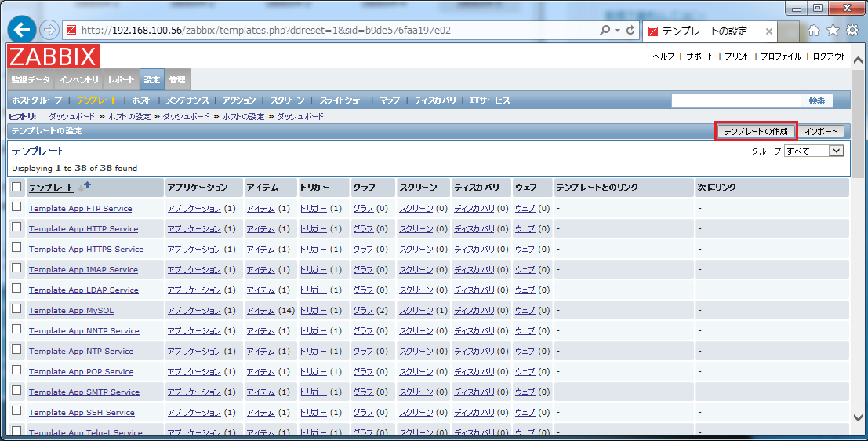Screen dimensions: 868x441
Task: Toggle the select-all checkbox in table header
Action: click(16, 187)
